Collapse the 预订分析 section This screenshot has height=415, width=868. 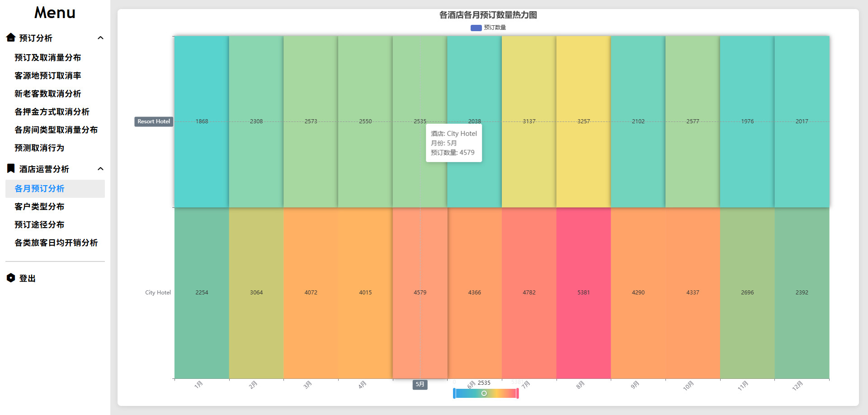[x=101, y=38]
